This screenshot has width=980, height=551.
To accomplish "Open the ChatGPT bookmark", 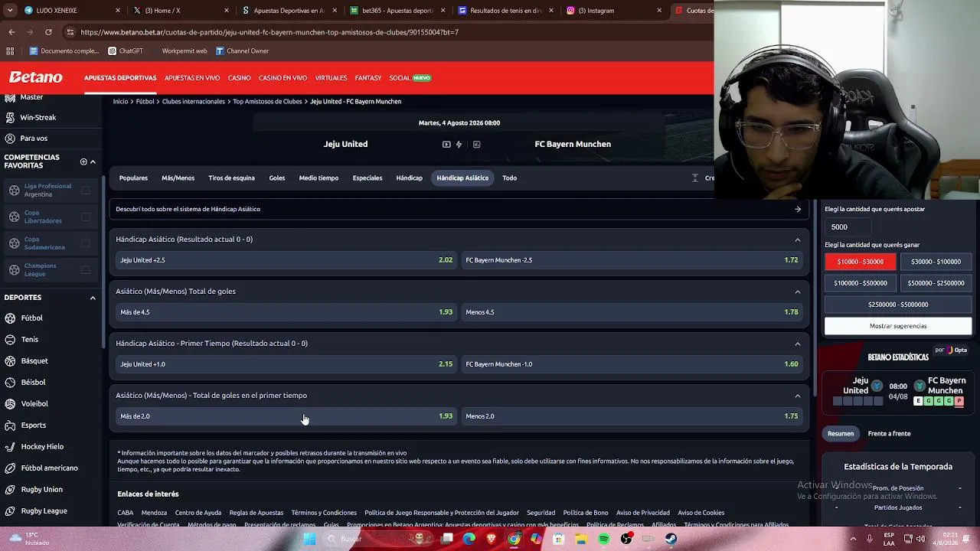I will [126, 51].
